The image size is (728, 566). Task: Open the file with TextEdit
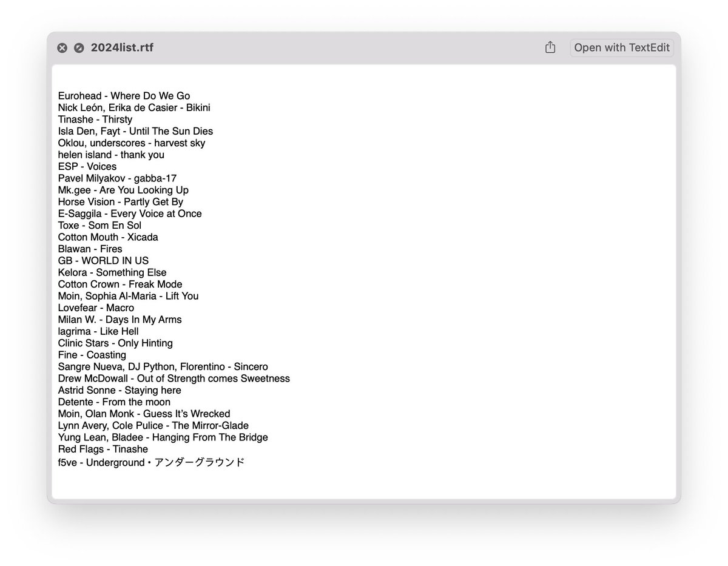[x=622, y=47]
